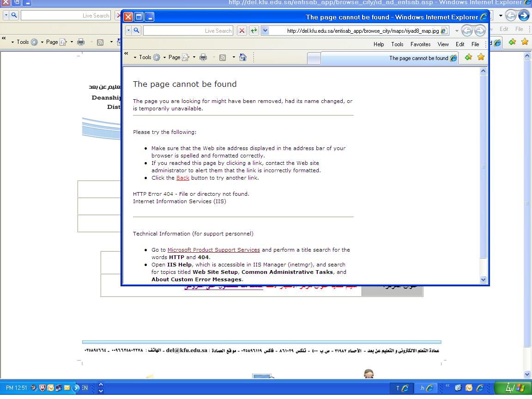Click the search magnifier in the front window
The image size is (532, 399).
pos(136,30)
